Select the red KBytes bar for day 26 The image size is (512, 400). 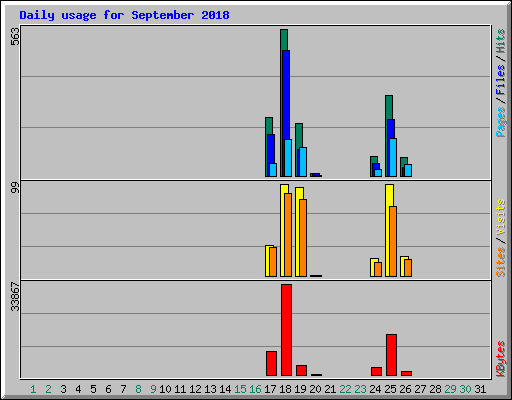(x=406, y=373)
